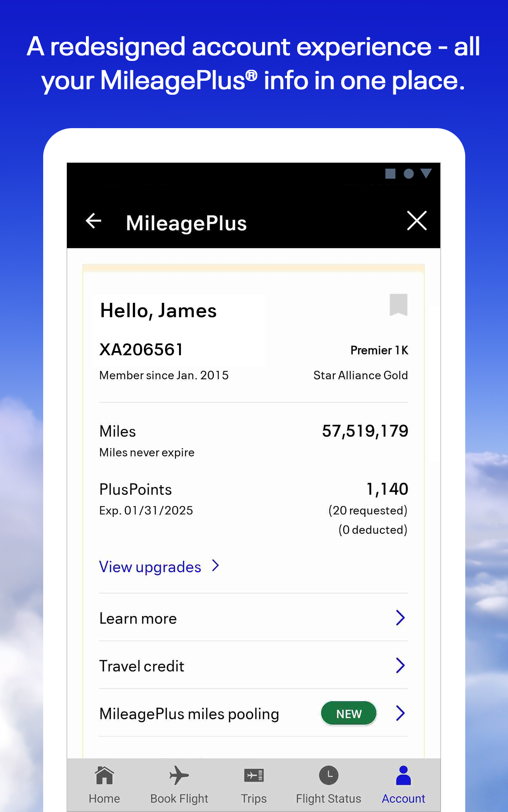Select the Book Flight airplane icon
The image size is (508, 812).
pos(178,776)
